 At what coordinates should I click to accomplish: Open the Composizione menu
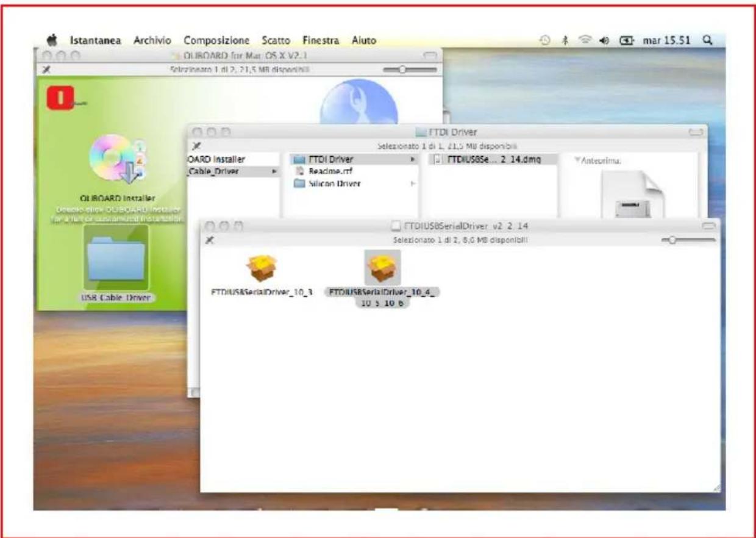(x=216, y=41)
